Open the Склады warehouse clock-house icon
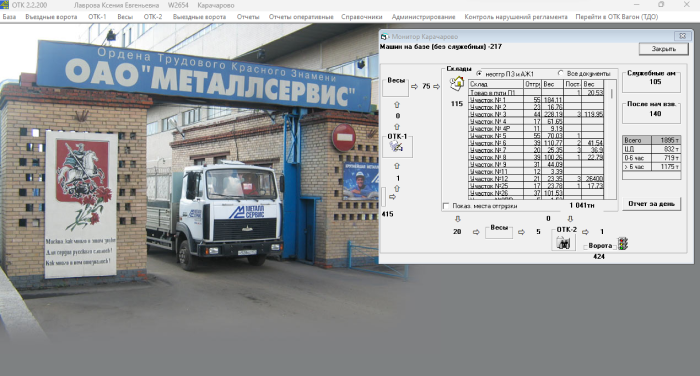The width and height of the screenshot is (700, 376). [456, 84]
